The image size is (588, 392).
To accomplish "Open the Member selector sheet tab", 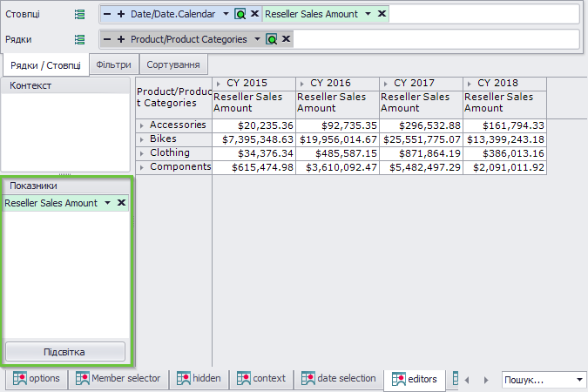I will (118, 378).
